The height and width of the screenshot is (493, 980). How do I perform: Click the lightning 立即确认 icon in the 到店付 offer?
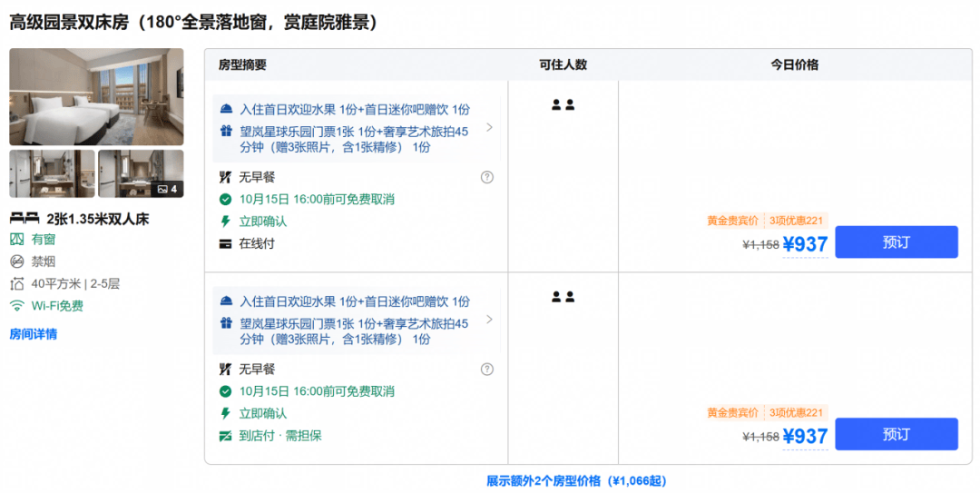pos(226,413)
